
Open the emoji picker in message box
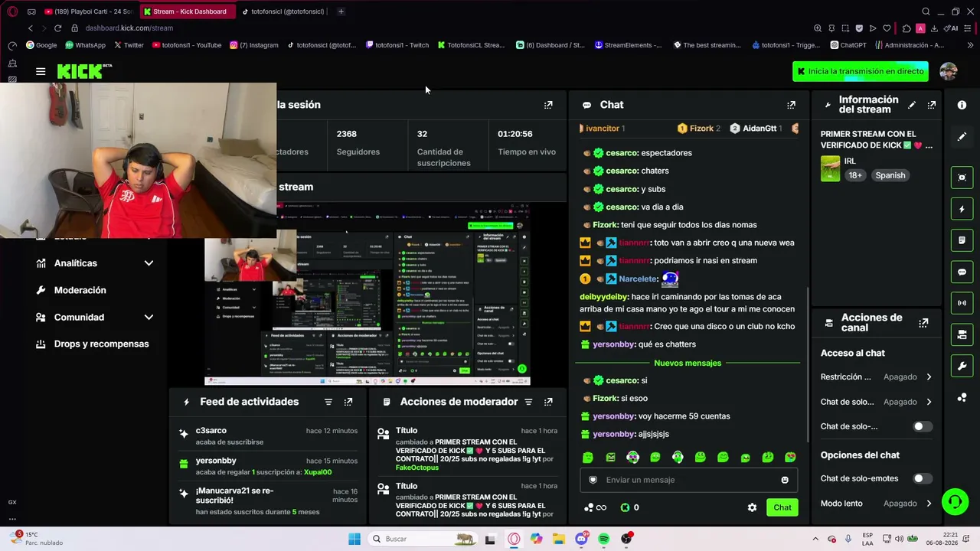[785, 480]
